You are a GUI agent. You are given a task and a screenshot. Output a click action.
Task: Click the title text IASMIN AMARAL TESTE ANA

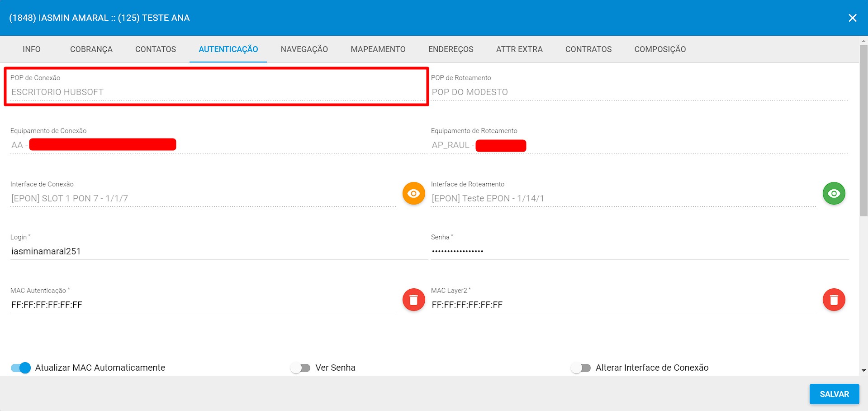[x=100, y=18]
